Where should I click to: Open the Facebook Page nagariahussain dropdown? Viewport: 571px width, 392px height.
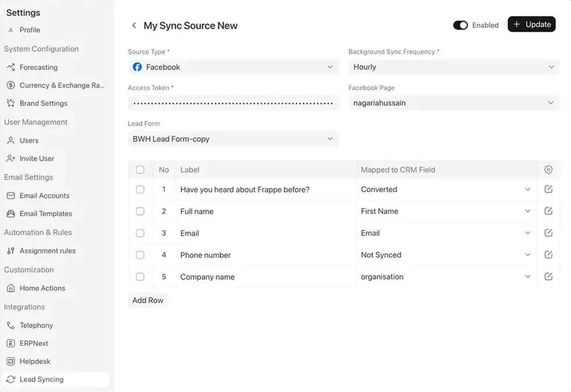[454, 103]
